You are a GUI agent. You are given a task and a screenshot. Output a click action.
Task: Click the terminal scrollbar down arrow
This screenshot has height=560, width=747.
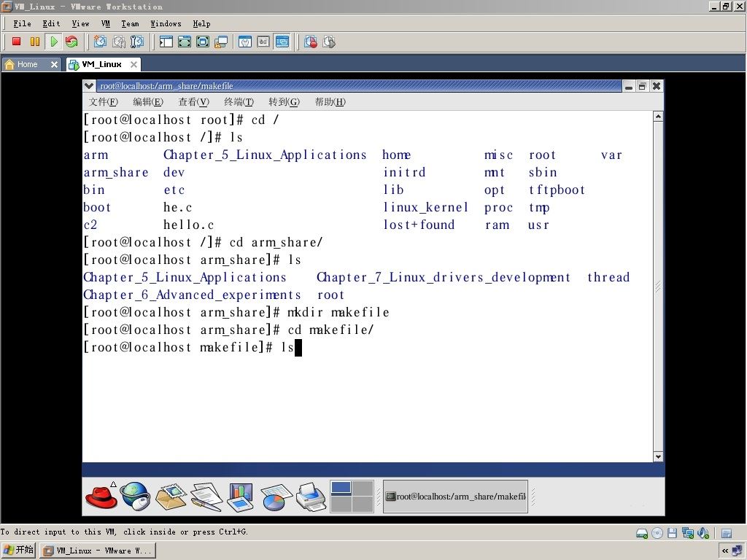click(x=658, y=456)
